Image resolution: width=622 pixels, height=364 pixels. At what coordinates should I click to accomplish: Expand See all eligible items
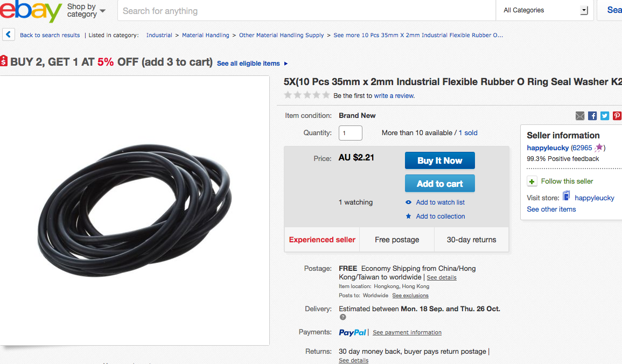tap(252, 64)
